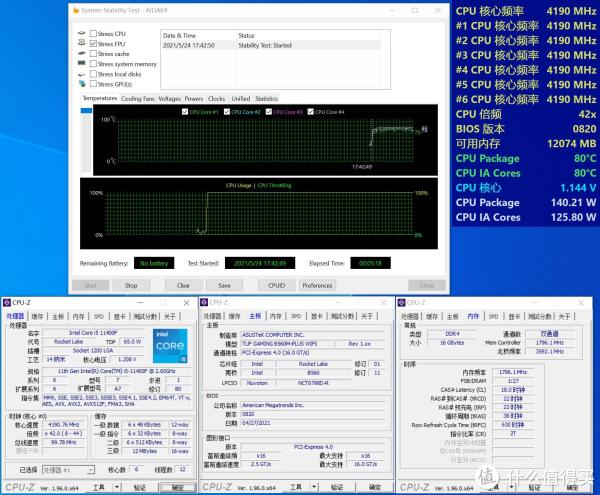This screenshot has height=495, width=600.
Task: Click the Stress FPU icon
Action: pos(82,43)
